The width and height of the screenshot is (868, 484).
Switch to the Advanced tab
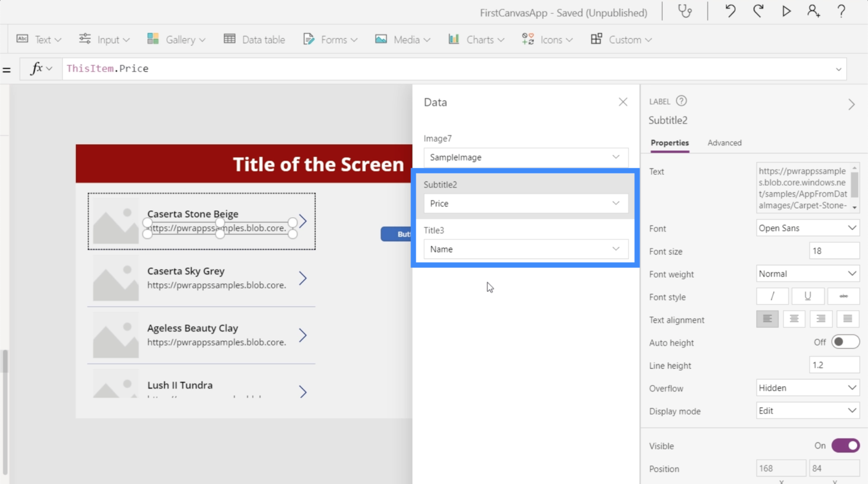[x=724, y=143]
